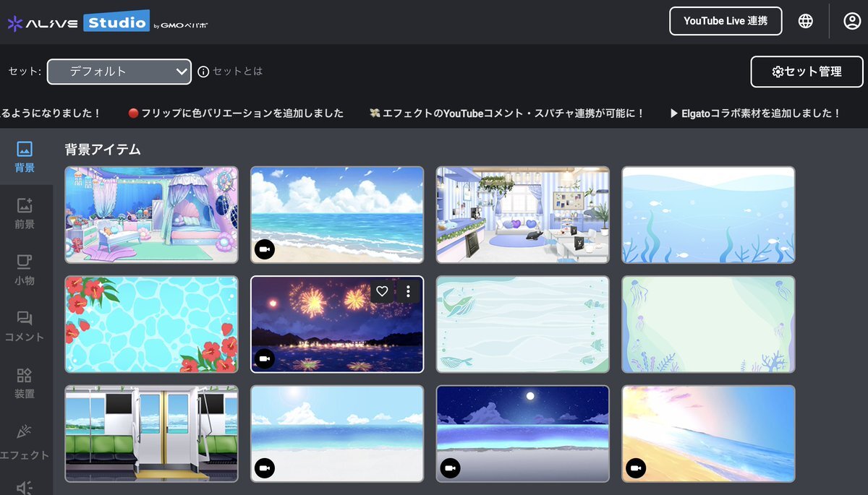Click the info icon beside セットとは
The image size is (868, 495).
tap(203, 72)
